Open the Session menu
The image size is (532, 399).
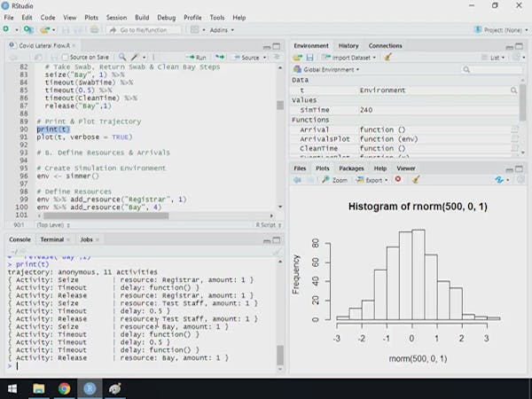click(116, 18)
